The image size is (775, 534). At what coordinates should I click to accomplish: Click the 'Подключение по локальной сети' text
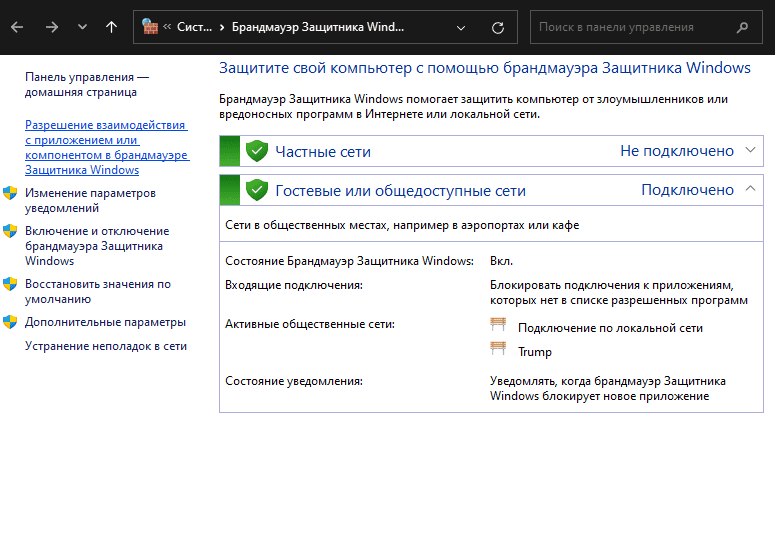pyautogui.click(x=610, y=328)
